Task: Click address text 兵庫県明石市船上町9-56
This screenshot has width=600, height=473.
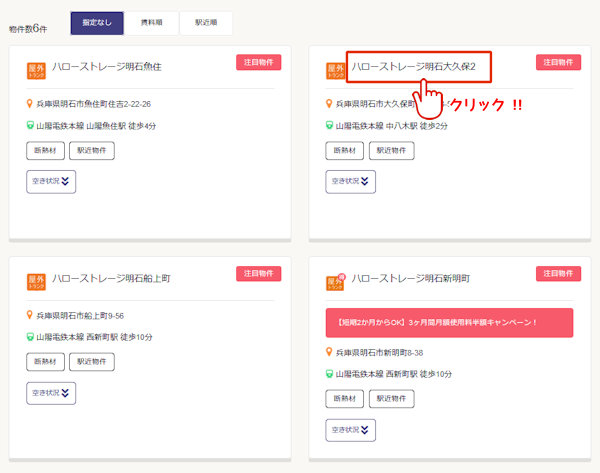Action: tap(80, 315)
